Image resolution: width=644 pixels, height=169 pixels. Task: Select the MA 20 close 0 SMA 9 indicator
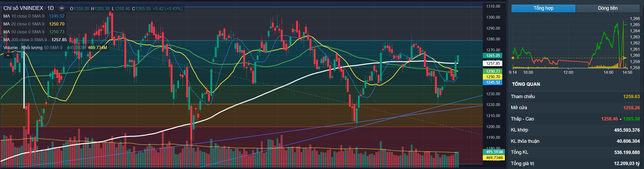pos(24,24)
